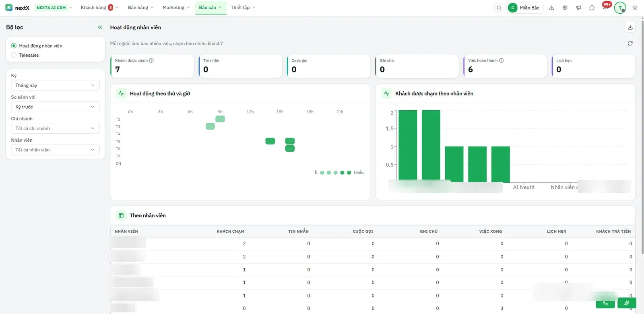The height and width of the screenshot is (314, 644).
Task: Click info icon next to Việc hoàn thành
Action: pos(502,60)
